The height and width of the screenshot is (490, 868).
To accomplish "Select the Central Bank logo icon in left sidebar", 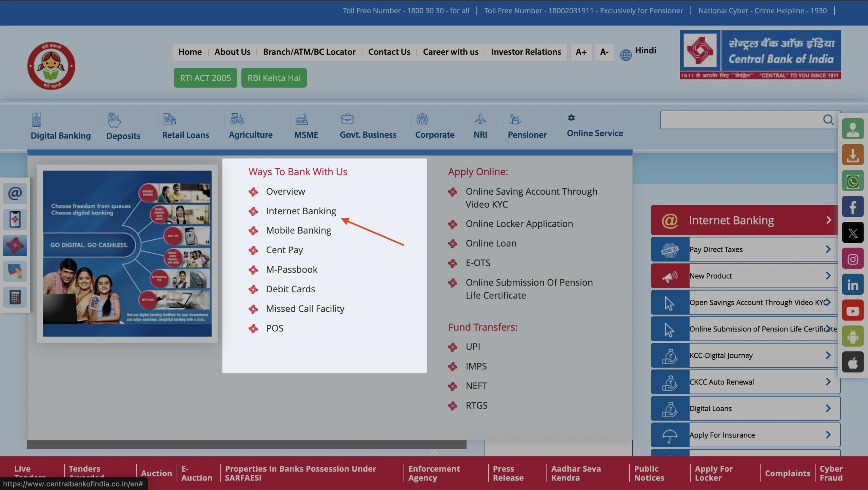I will pyautogui.click(x=15, y=245).
